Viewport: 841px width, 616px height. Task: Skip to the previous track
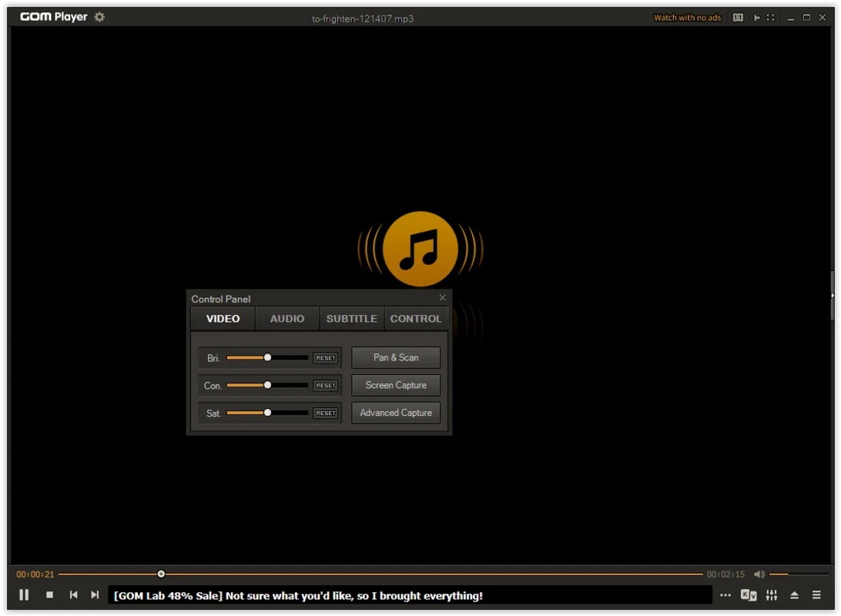click(x=73, y=594)
